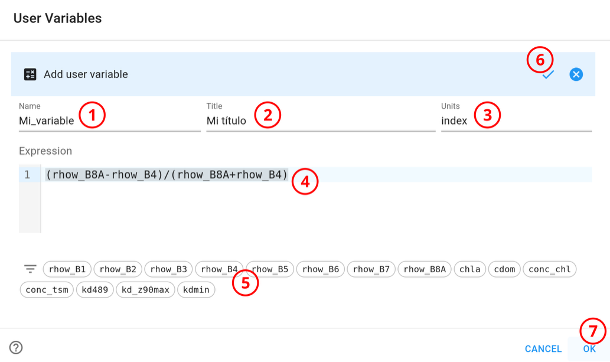Insert the rhow_B7 variable chip
Screen dimensions: 610x362
[371, 269]
